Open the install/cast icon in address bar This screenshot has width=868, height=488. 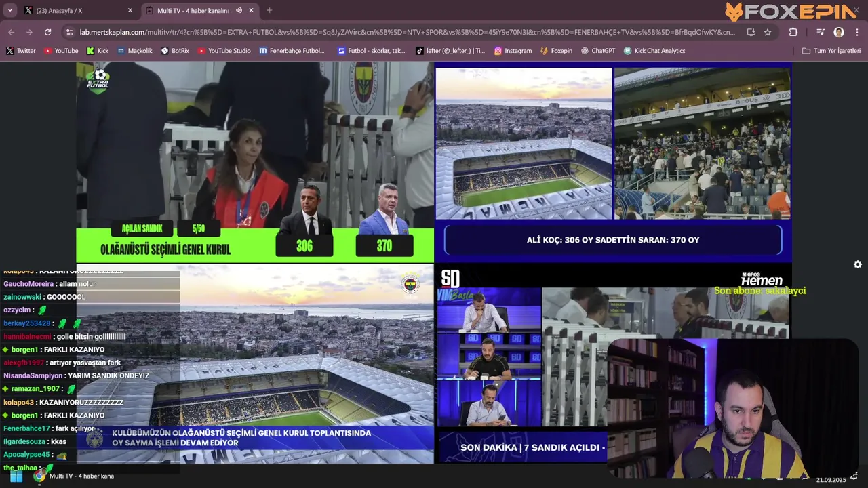click(751, 32)
